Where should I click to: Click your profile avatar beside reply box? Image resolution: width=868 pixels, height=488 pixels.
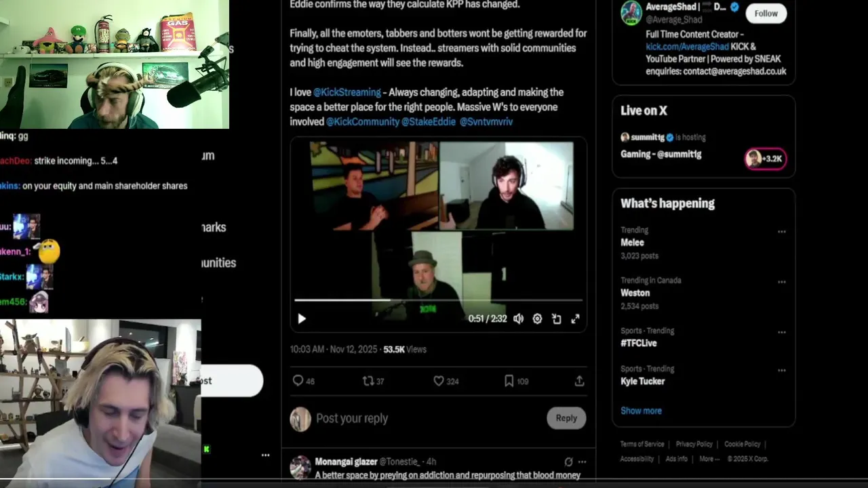[300, 419]
